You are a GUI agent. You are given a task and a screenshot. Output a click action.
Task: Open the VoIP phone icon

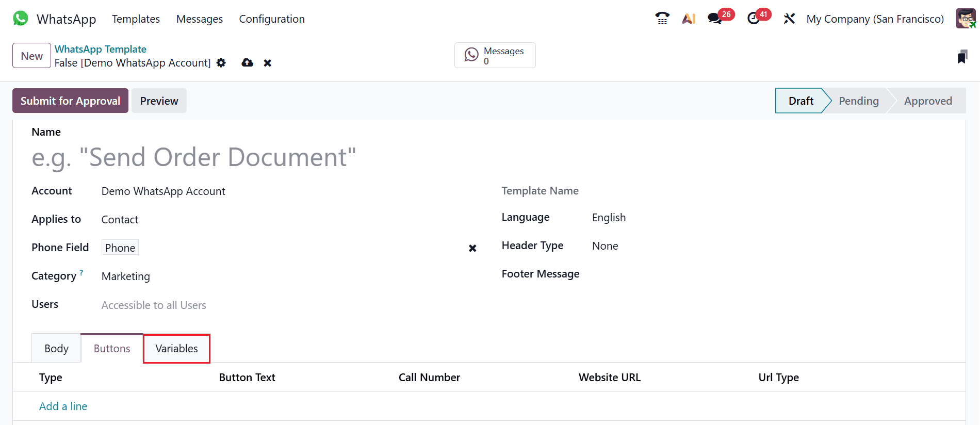[x=662, y=19]
